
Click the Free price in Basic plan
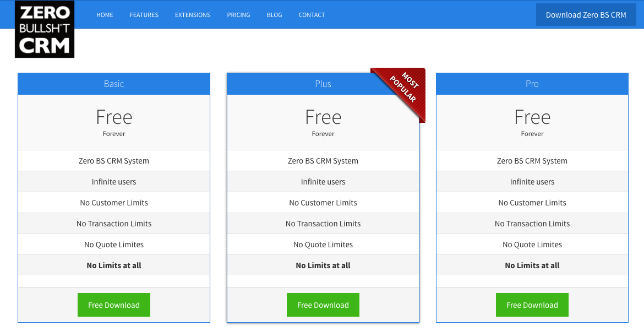[114, 117]
